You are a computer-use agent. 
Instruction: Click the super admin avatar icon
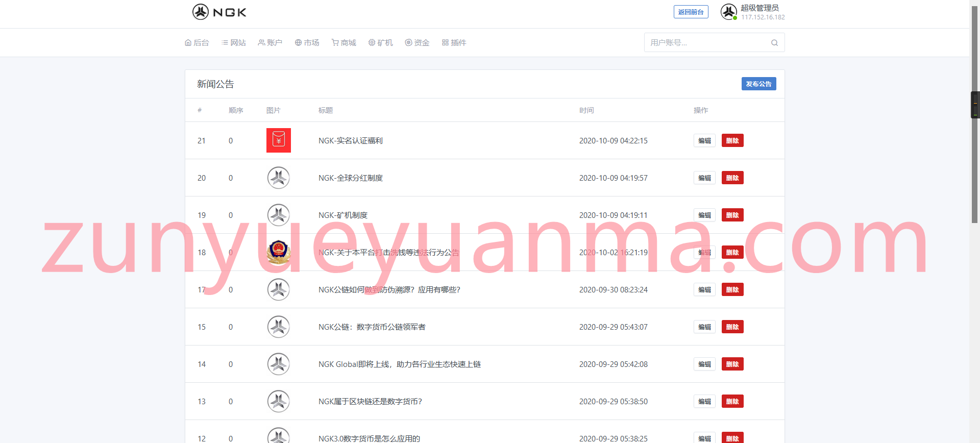(728, 12)
